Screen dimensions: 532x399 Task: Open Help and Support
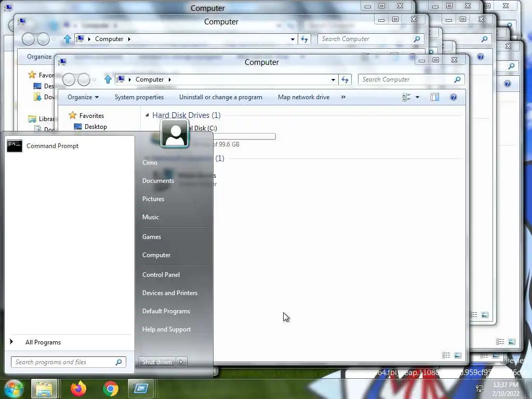coord(166,329)
